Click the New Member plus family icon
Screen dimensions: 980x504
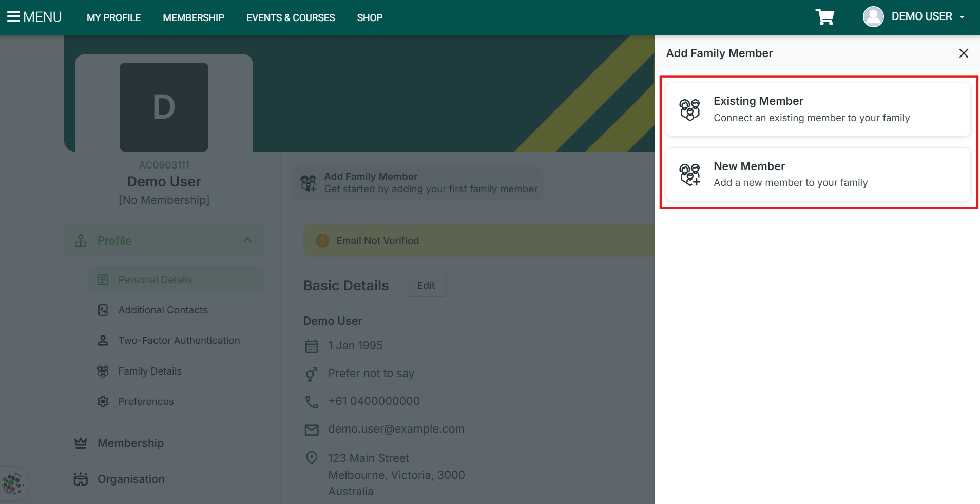coord(689,175)
